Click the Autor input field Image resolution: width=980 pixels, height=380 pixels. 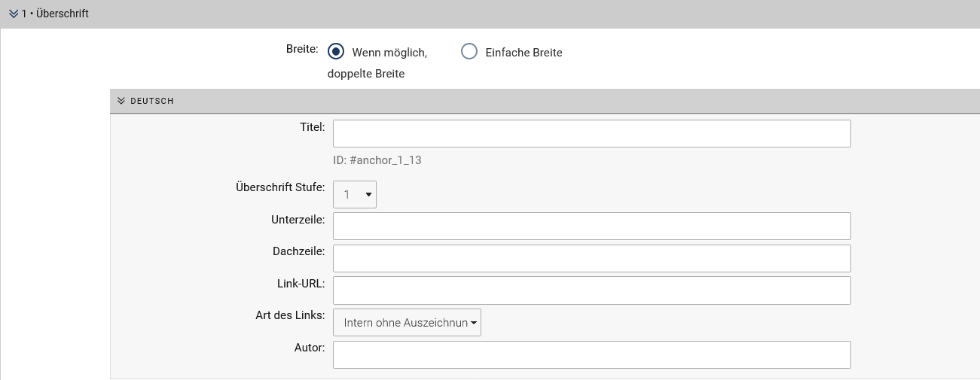tap(591, 354)
